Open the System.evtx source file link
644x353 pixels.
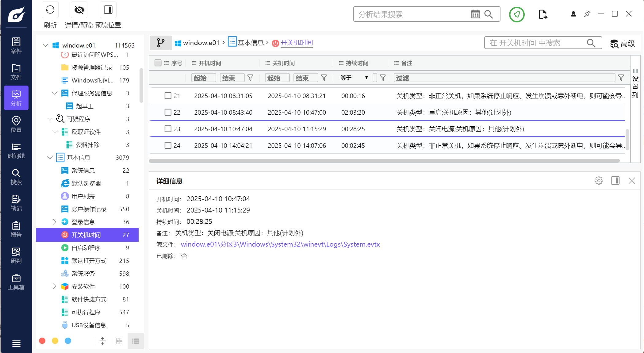tap(280, 244)
